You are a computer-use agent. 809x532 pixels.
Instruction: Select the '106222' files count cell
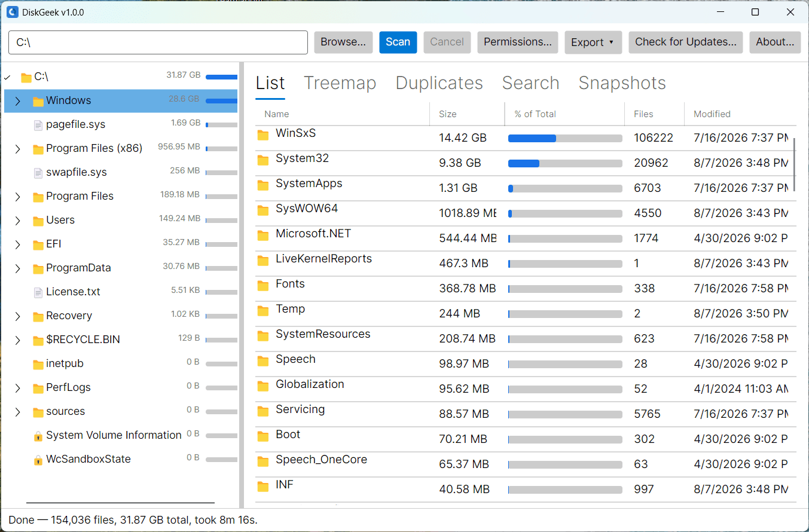tap(654, 138)
